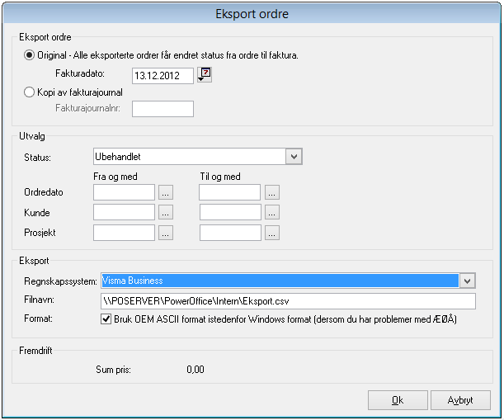The image size is (504, 420).
Task: Click the Kunde Til og med field
Action: tap(230, 212)
